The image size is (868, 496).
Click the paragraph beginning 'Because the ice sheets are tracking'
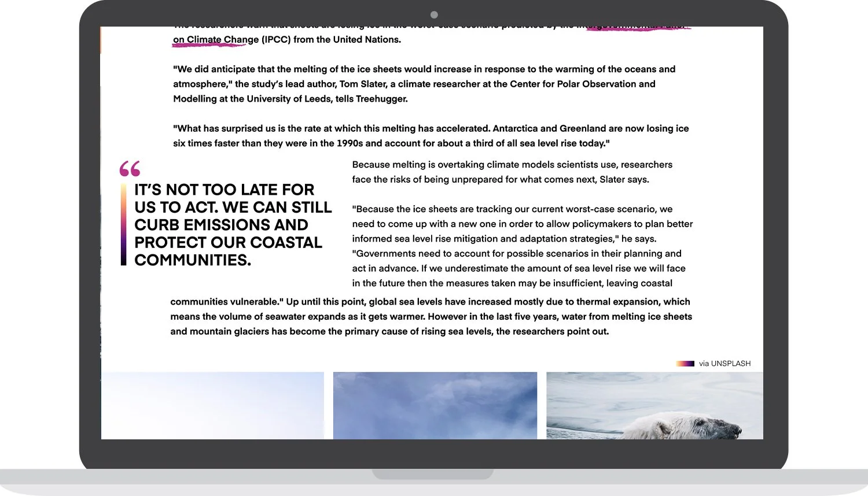[523, 246]
